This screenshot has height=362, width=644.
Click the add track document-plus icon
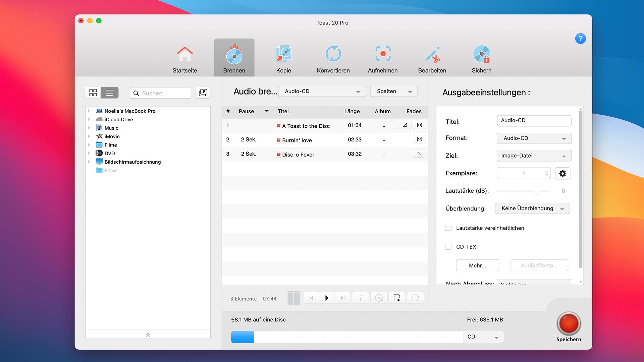click(397, 298)
